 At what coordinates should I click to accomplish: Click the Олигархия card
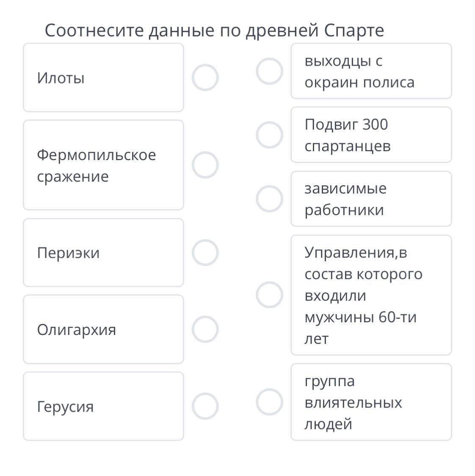click(103, 329)
